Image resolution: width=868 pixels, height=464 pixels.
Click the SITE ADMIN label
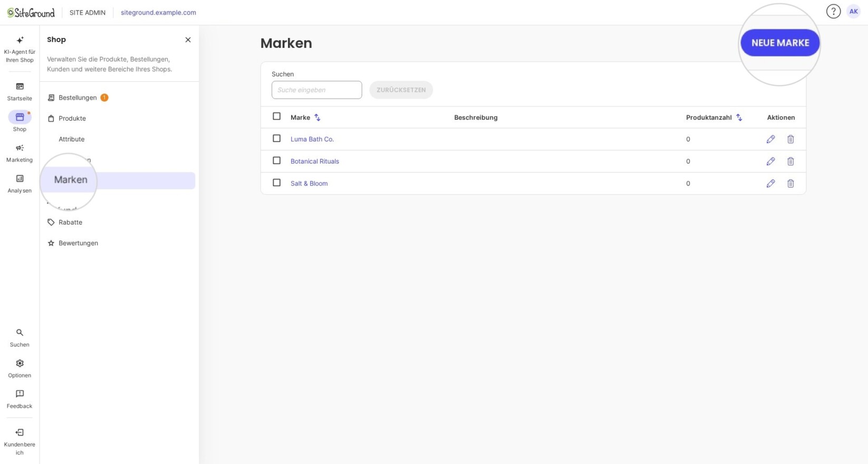[x=88, y=12]
